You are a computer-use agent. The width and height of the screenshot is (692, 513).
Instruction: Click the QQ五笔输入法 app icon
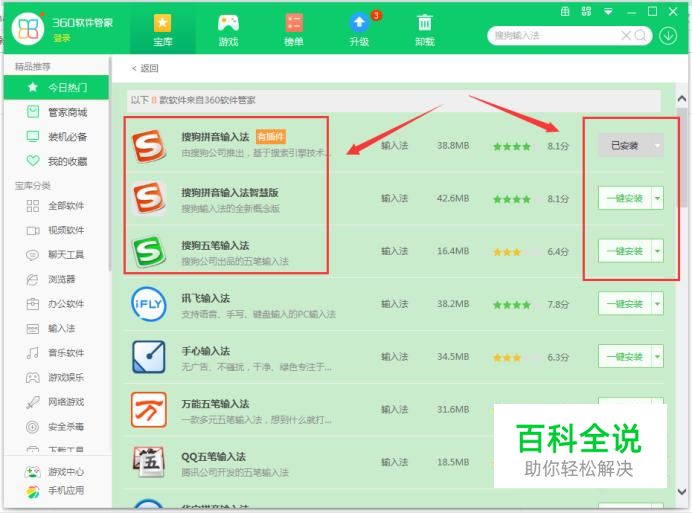149,462
